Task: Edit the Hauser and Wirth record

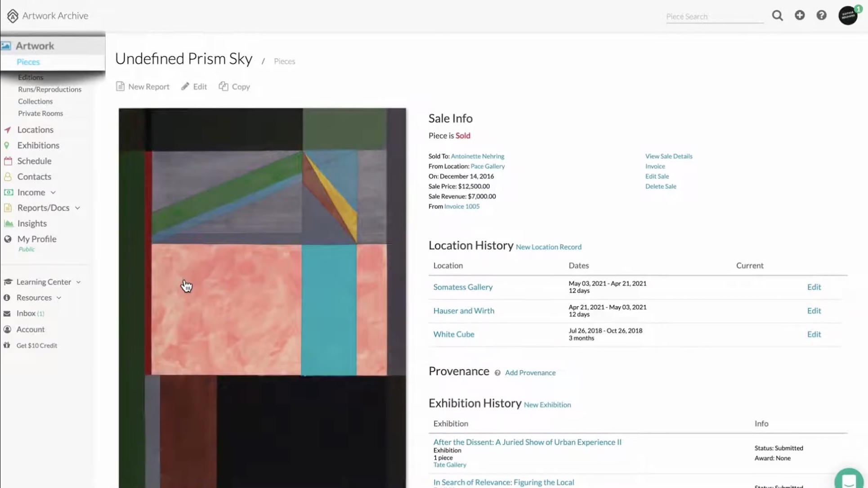Action: pos(814,311)
